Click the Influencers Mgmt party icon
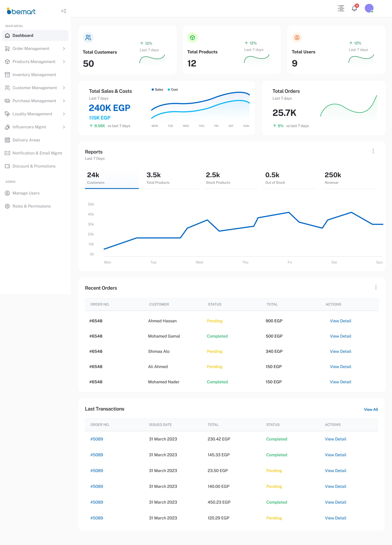 7,127
